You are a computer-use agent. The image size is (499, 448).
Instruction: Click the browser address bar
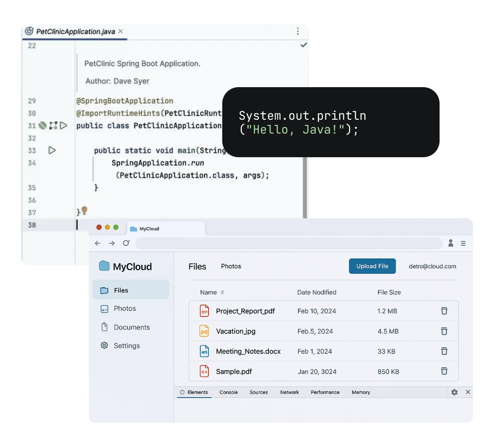point(289,243)
